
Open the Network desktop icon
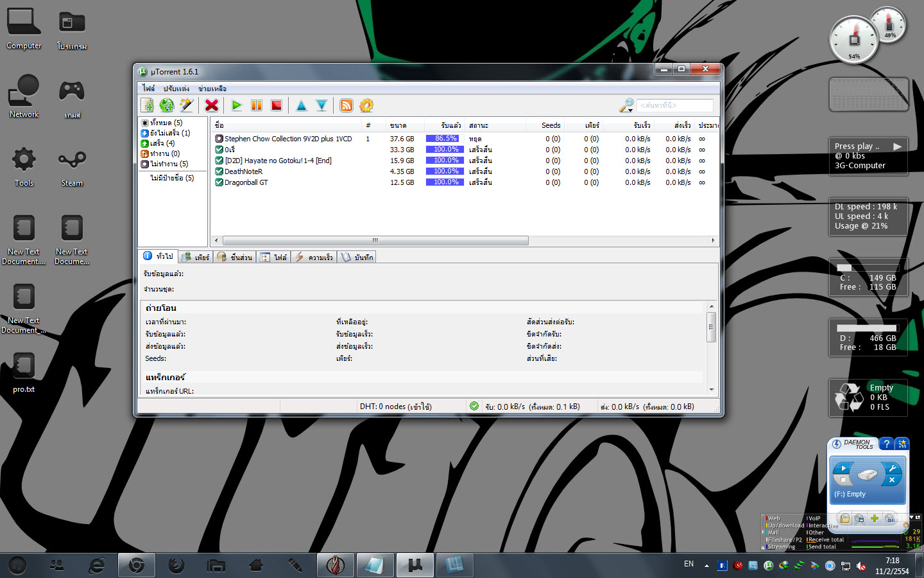(24, 97)
